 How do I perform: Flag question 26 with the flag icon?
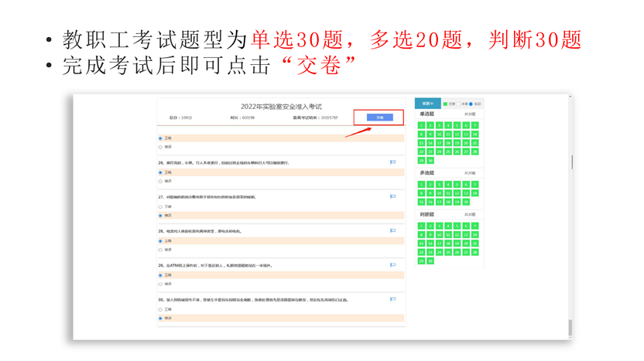pyautogui.click(x=392, y=163)
